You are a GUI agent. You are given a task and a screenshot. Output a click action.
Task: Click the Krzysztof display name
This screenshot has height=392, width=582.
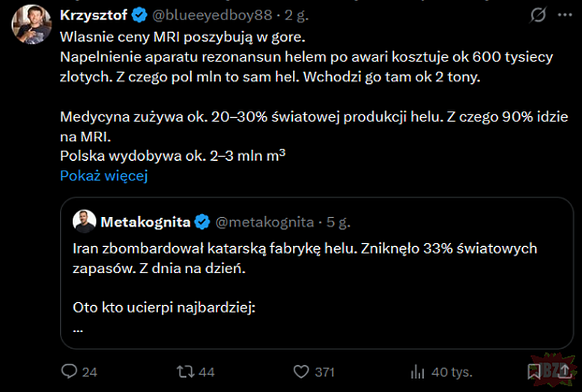[x=93, y=15]
